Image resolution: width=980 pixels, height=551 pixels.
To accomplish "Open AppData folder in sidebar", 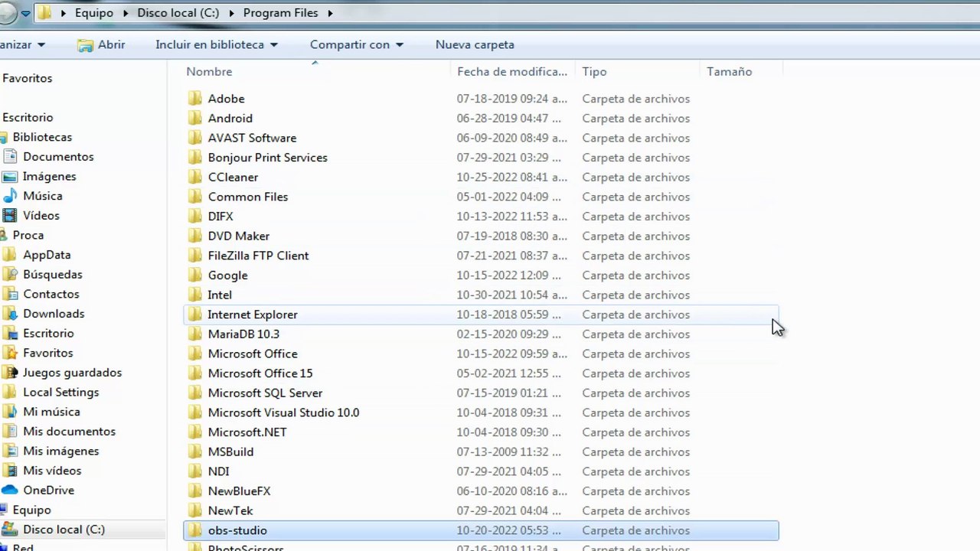I will [47, 255].
